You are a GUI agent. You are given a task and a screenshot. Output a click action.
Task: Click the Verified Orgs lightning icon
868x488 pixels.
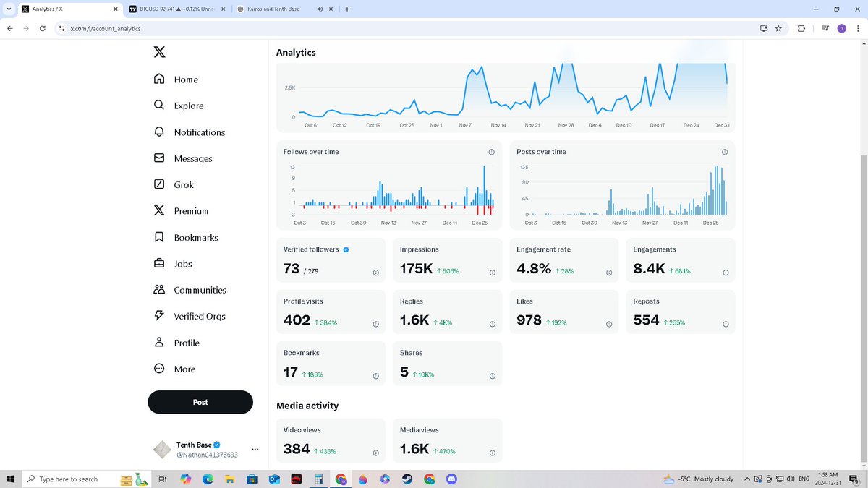(x=159, y=316)
